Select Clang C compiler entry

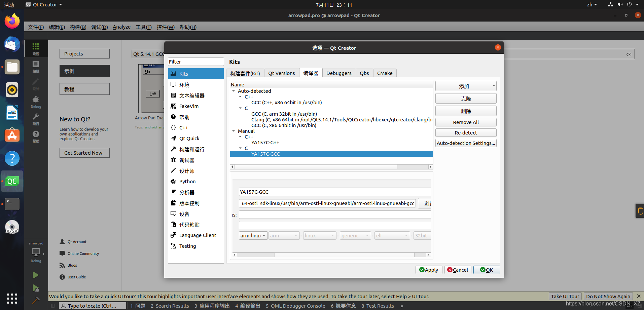point(342,120)
